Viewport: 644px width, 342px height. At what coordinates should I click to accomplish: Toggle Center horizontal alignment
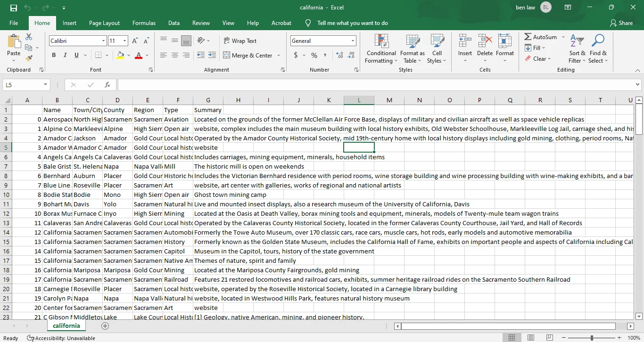tap(175, 55)
